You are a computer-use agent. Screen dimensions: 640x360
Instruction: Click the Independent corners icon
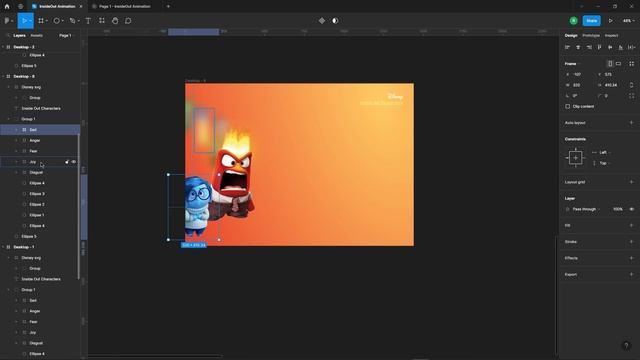pos(631,96)
